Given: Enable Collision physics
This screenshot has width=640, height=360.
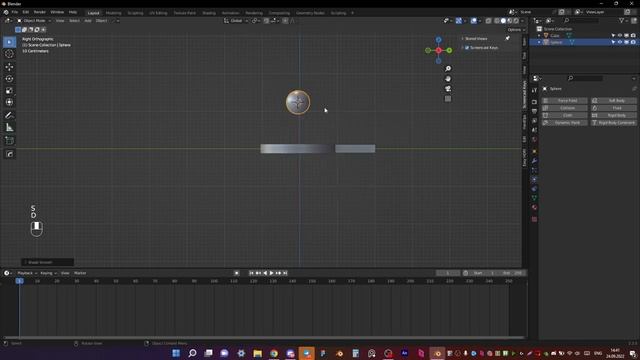Looking at the screenshot, I should point(564,108).
